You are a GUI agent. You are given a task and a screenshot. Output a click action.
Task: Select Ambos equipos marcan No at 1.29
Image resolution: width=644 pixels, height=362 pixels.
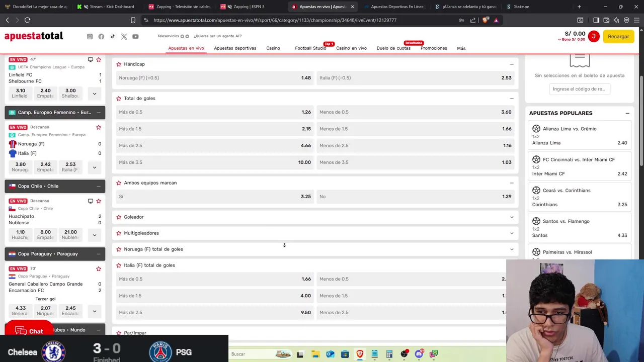(416, 197)
